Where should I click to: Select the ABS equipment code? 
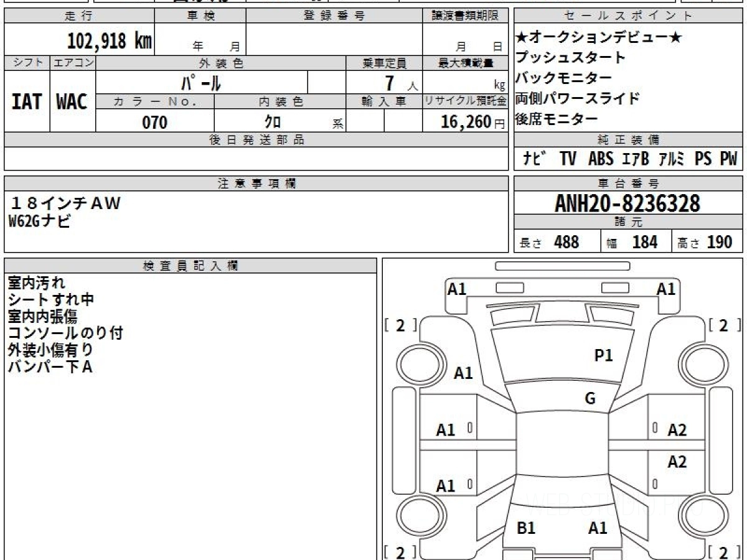point(600,159)
